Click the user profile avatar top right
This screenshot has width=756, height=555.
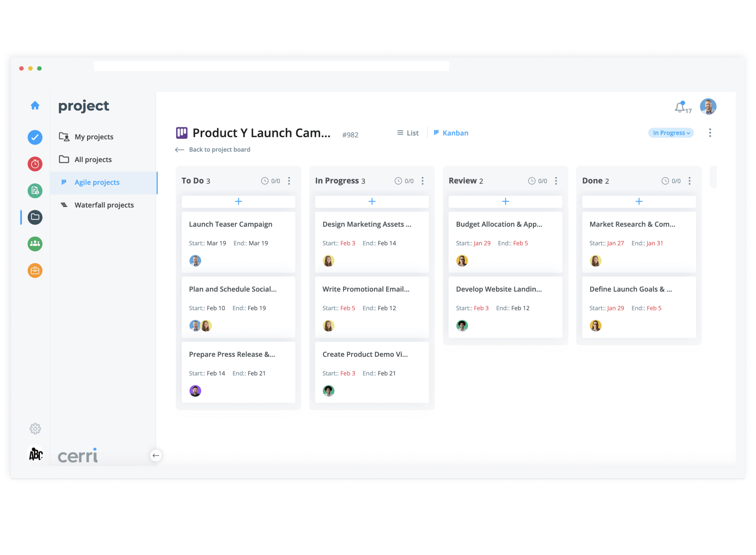pyautogui.click(x=708, y=107)
